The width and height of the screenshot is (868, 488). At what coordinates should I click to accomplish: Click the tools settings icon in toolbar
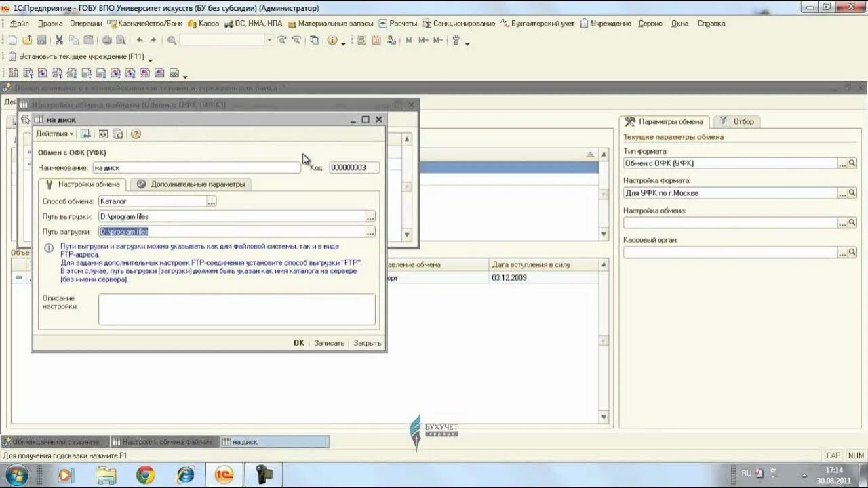[456, 41]
